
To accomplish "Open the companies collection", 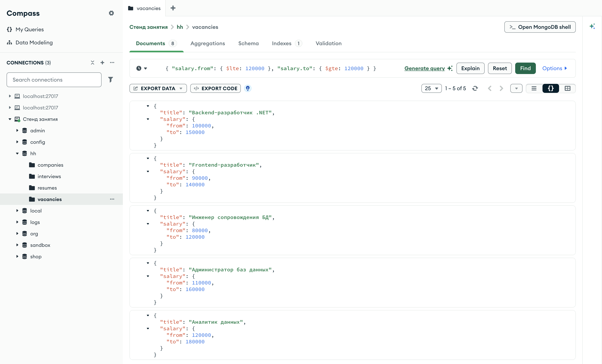I will (x=50, y=165).
